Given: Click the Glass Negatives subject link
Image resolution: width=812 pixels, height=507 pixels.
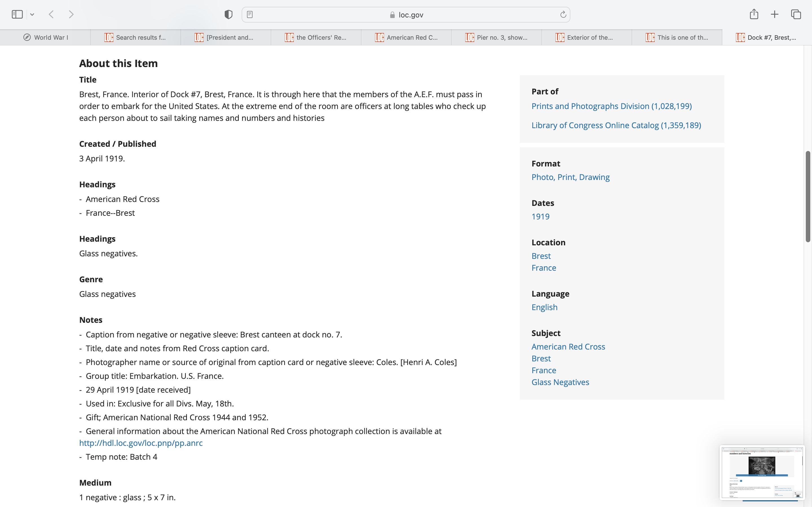Looking at the screenshot, I should 560,382.
